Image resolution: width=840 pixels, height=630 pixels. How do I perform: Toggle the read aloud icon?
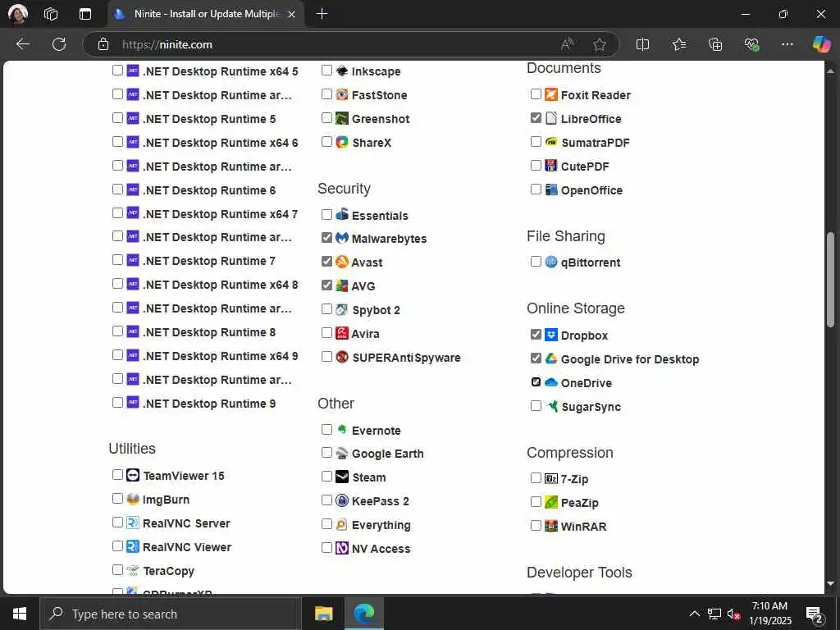click(567, 44)
